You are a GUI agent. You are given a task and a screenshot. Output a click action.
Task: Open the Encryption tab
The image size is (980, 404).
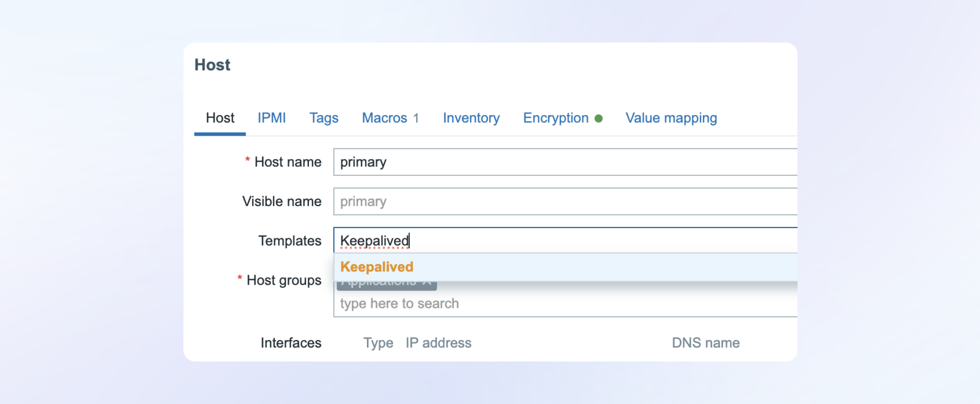(556, 118)
